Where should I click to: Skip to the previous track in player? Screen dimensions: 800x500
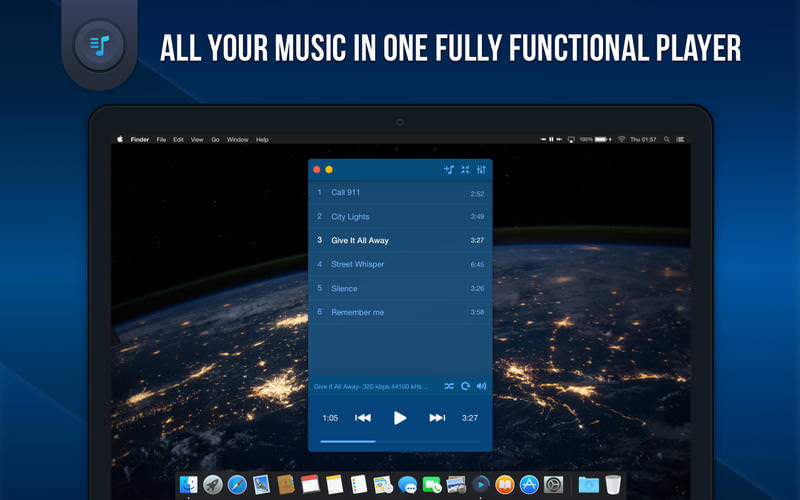(363, 418)
